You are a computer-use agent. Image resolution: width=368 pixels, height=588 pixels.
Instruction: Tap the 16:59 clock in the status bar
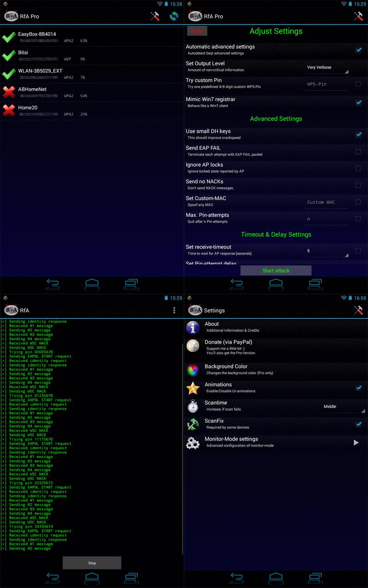click(360, 298)
